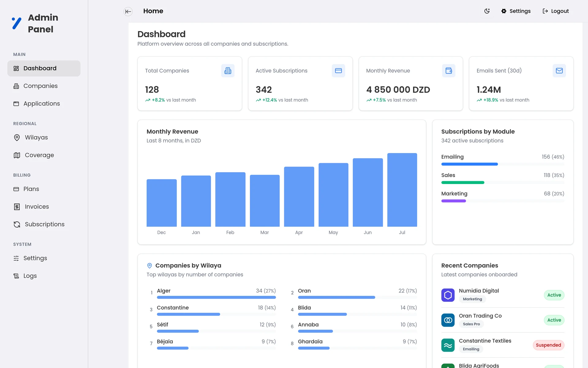Click the purple Marketing module progress bar
The width and height of the screenshot is (588, 368).
(x=503, y=201)
